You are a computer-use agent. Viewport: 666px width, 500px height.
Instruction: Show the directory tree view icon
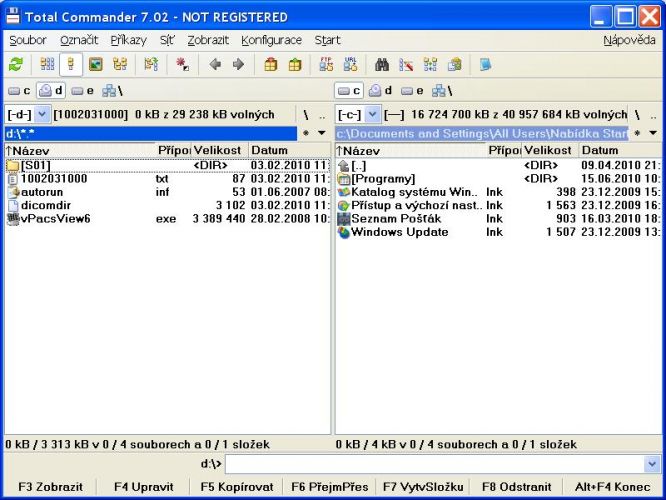point(120,65)
